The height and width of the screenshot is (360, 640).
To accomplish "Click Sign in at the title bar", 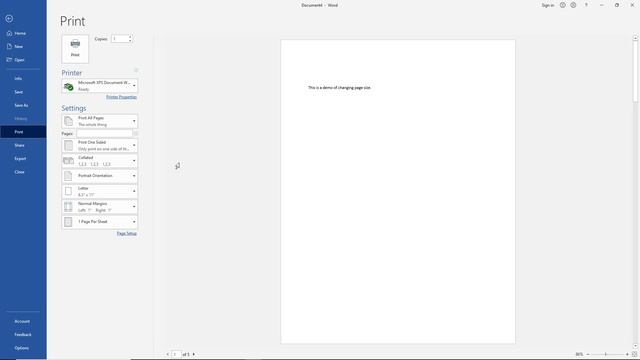I will (x=548, y=5).
